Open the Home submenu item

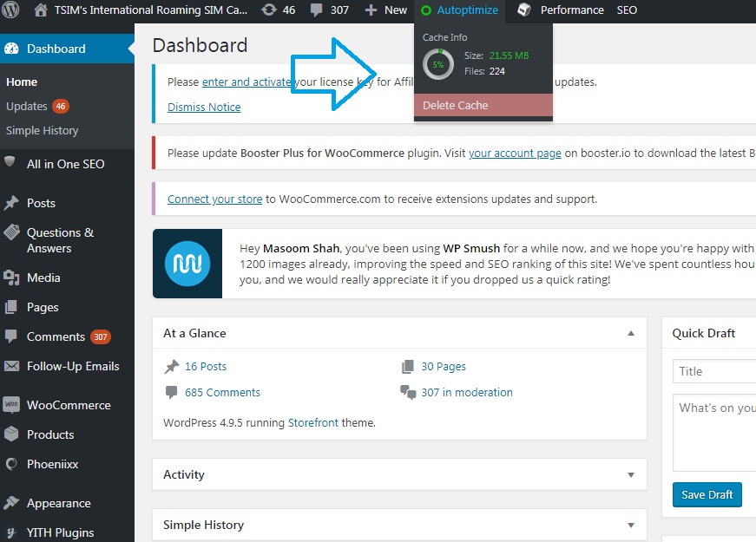22,82
